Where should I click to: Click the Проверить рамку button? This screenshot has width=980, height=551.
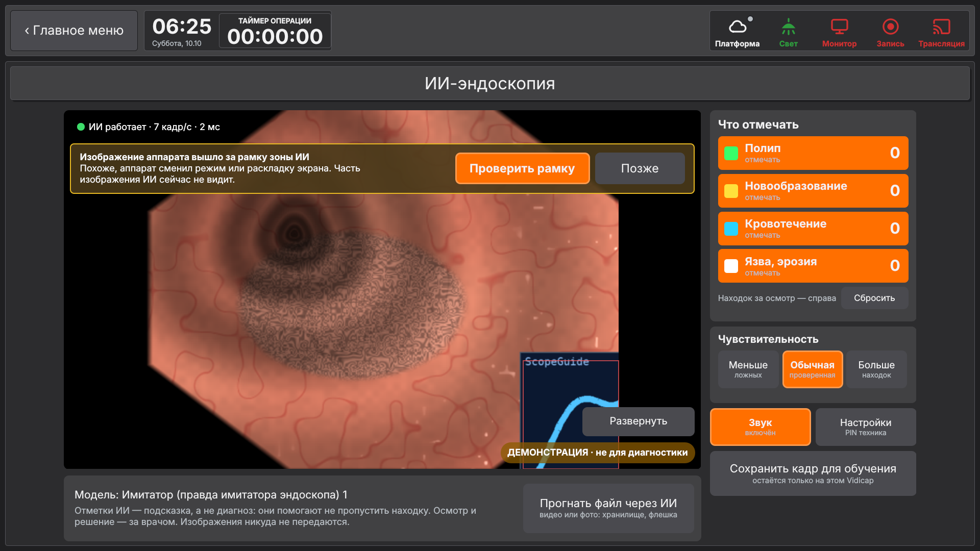(522, 168)
